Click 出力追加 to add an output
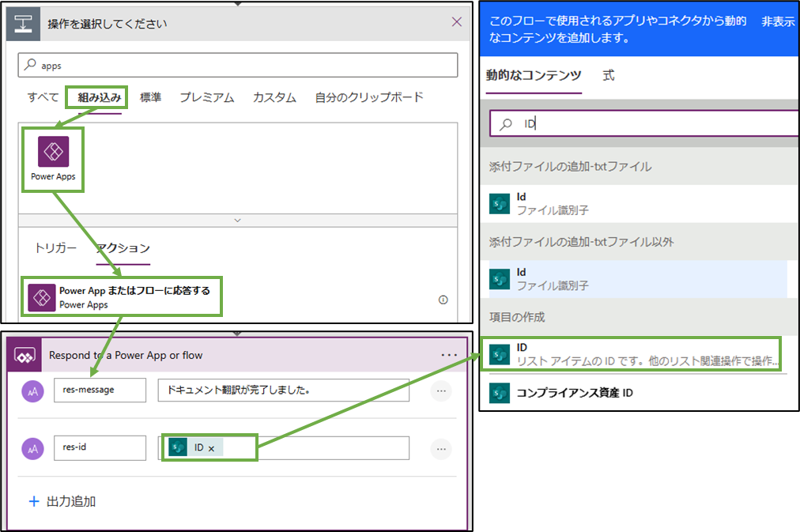This screenshot has width=800, height=532. click(62, 501)
